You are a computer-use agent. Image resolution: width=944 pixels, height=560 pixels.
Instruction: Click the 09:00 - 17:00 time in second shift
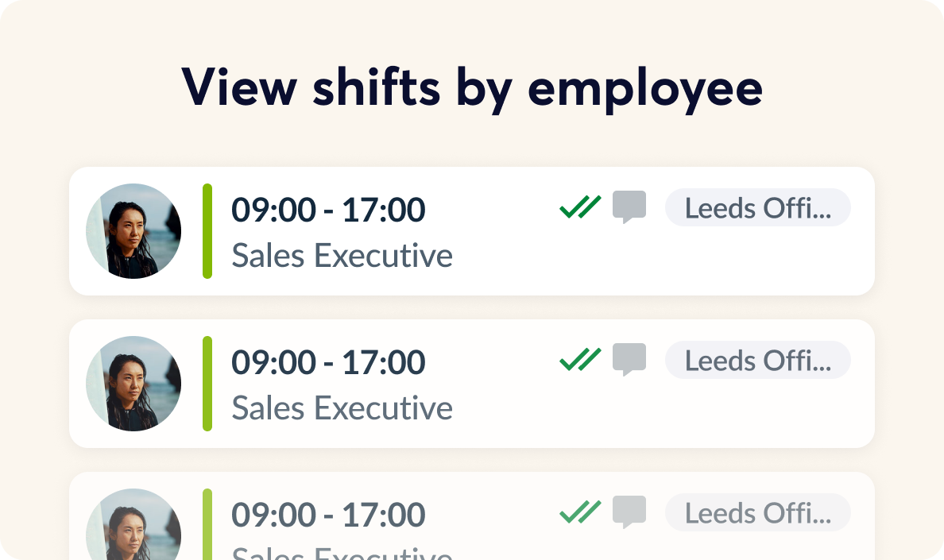click(x=328, y=363)
